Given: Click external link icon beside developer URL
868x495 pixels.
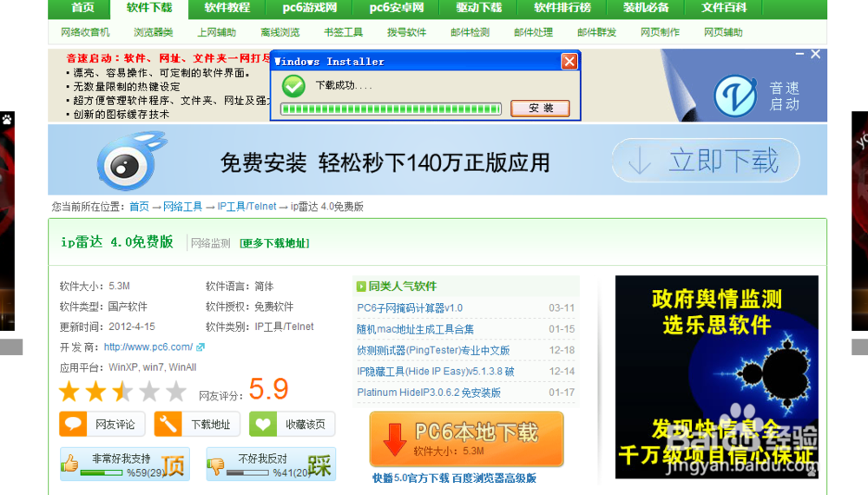Looking at the screenshot, I should [x=201, y=347].
